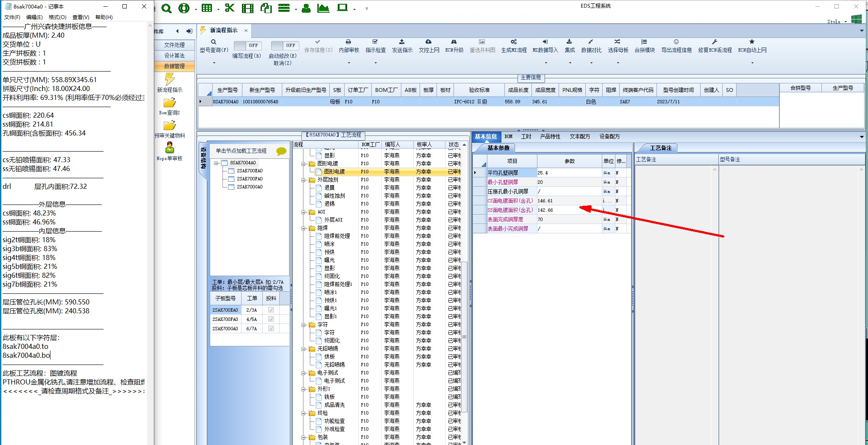The height and width of the screenshot is (445, 868).
Task: Open 型号查询(F) model search
Action: coord(214,46)
